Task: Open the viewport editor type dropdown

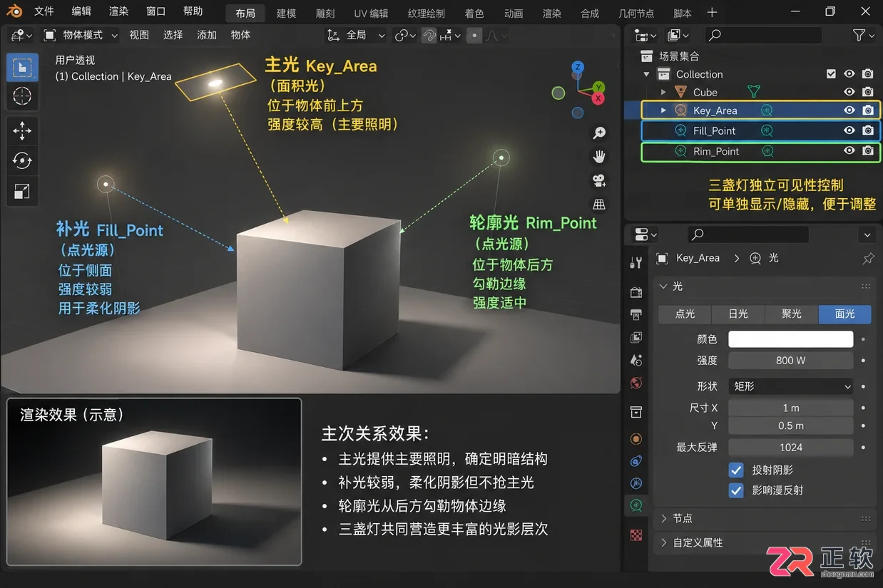Action: (22, 35)
